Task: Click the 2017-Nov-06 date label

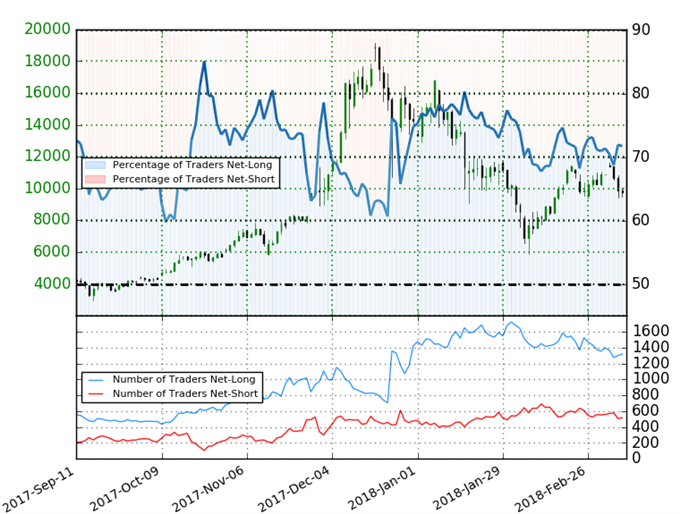Action: tap(208, 489)
